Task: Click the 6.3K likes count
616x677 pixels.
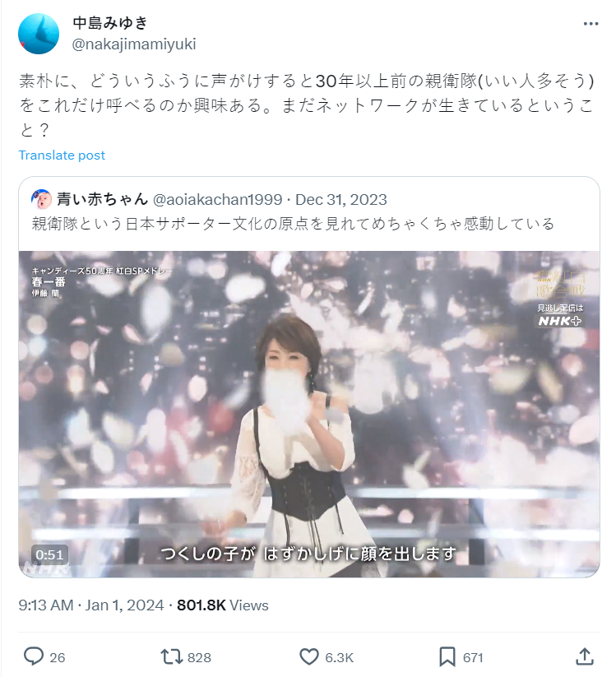Action: 340,657
